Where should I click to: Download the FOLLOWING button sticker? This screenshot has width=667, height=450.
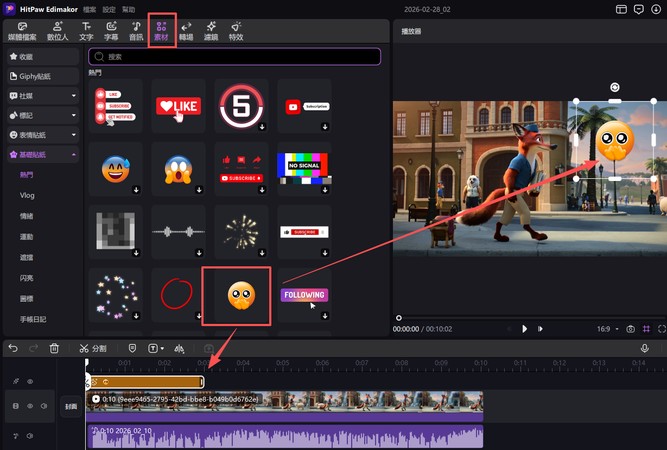[x=325, y=316]
